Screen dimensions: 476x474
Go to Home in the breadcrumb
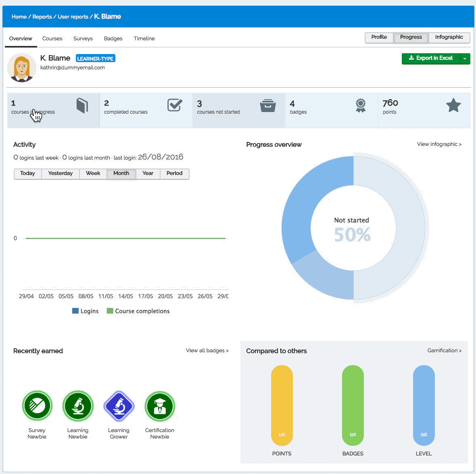(x=19, y=17)
